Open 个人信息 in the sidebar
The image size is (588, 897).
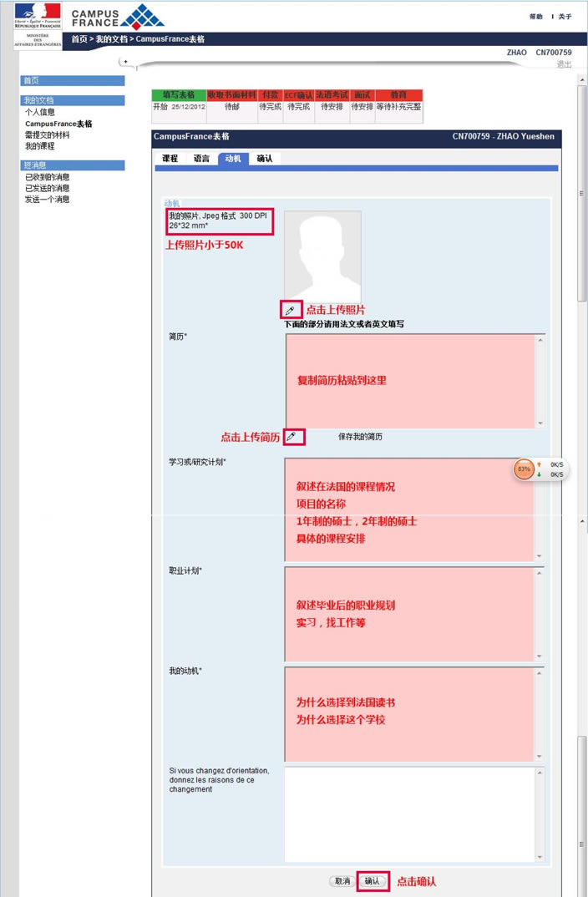pyautogui.click(x=40, y=112)
